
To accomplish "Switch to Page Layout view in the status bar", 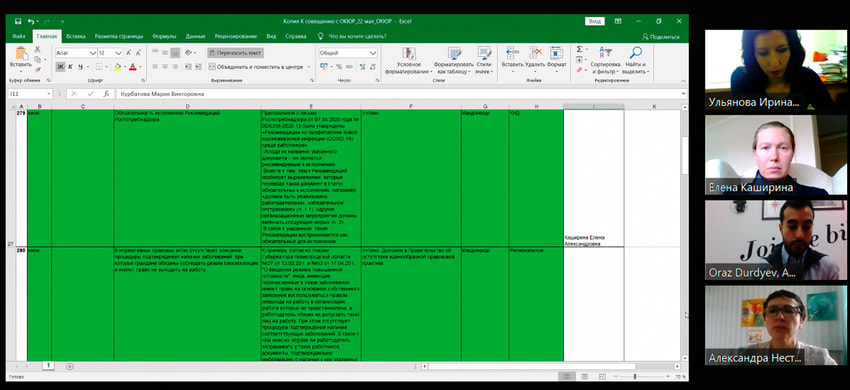I will 584,376.
